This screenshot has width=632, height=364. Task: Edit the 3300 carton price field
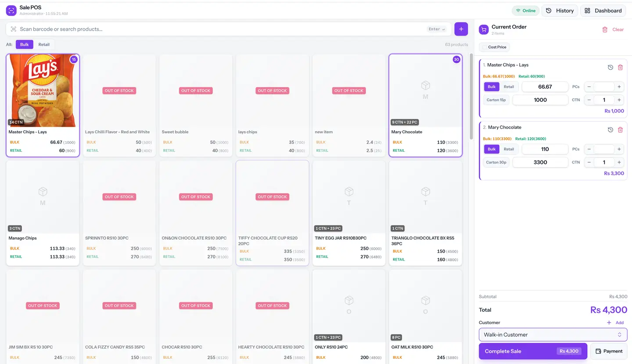click(540, 162)
